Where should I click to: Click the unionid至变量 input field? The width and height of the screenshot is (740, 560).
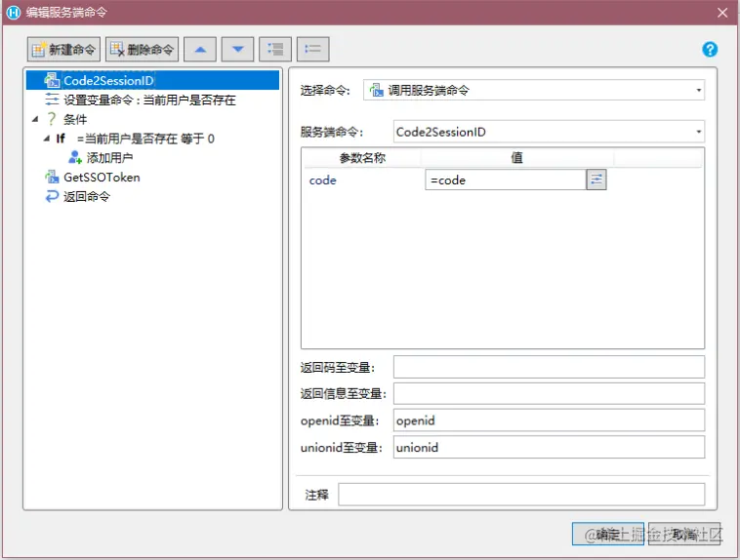[x=549, y=447]
